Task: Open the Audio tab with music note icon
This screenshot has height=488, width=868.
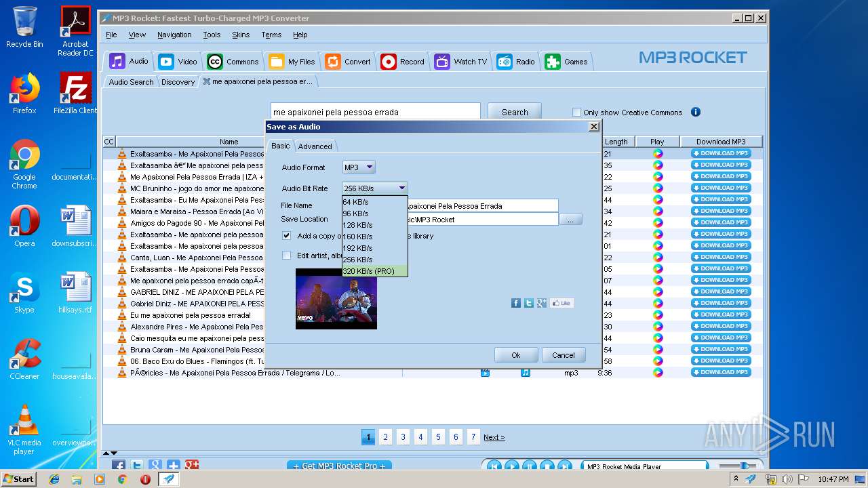Action: coord(129,61)
